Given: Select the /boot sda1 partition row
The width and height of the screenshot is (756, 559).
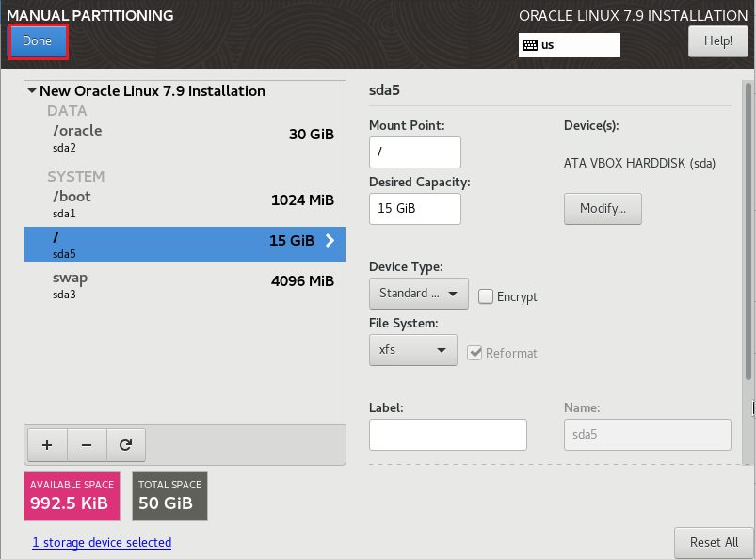Looking at the screenshot, I should click(x=185, y=204).
